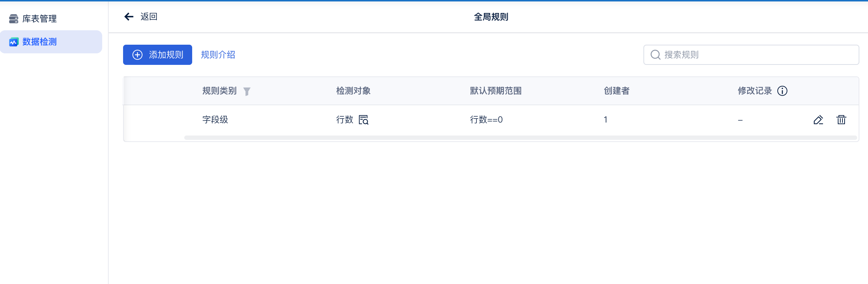Click the 库表管理 database icon

click(x=14, y=19)
